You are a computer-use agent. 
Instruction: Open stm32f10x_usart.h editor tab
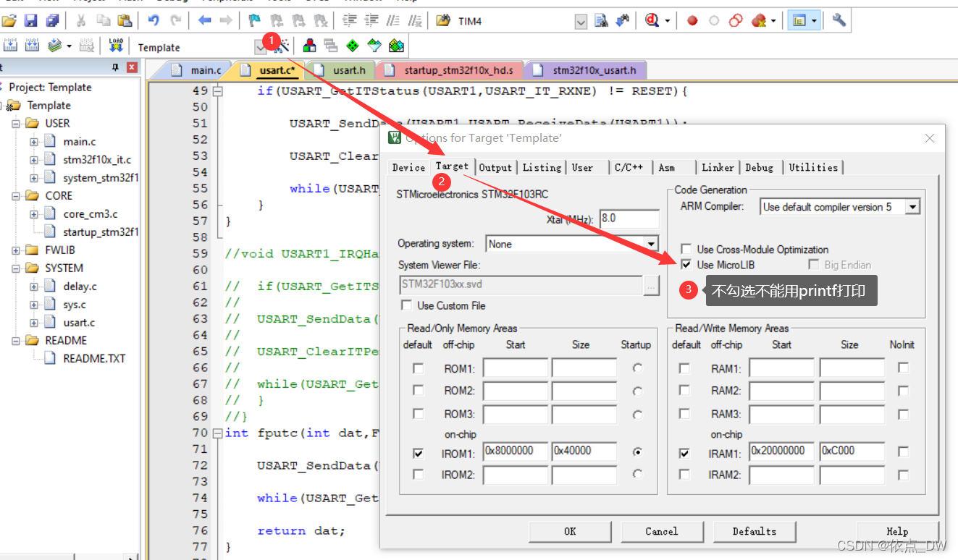tap(585, 70)
